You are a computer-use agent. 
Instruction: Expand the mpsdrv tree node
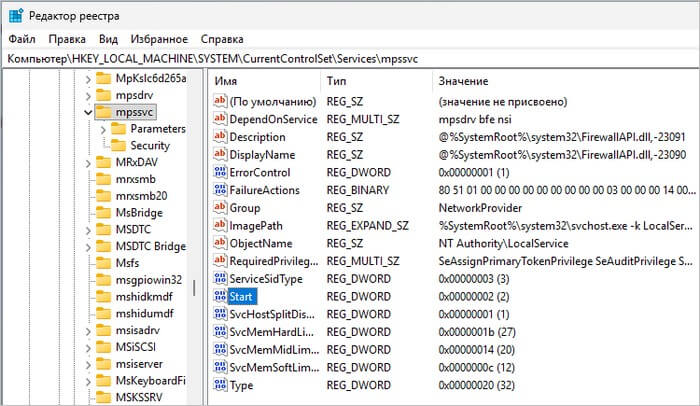(89, 95)
